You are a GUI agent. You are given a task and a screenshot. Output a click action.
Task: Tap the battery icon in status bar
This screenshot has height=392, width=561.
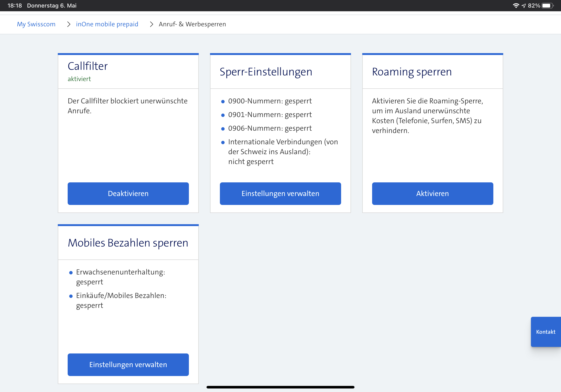coord(548,5)
